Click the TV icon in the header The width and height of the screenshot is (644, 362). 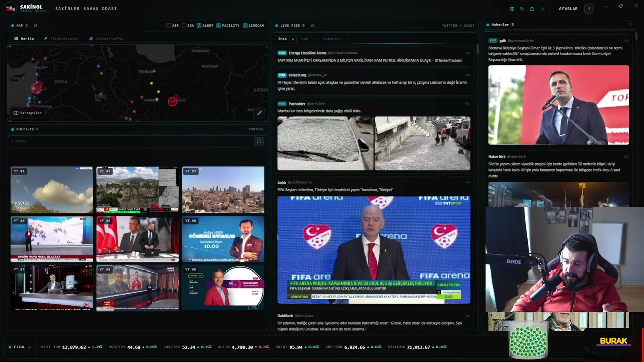click(x=532, y=9)
